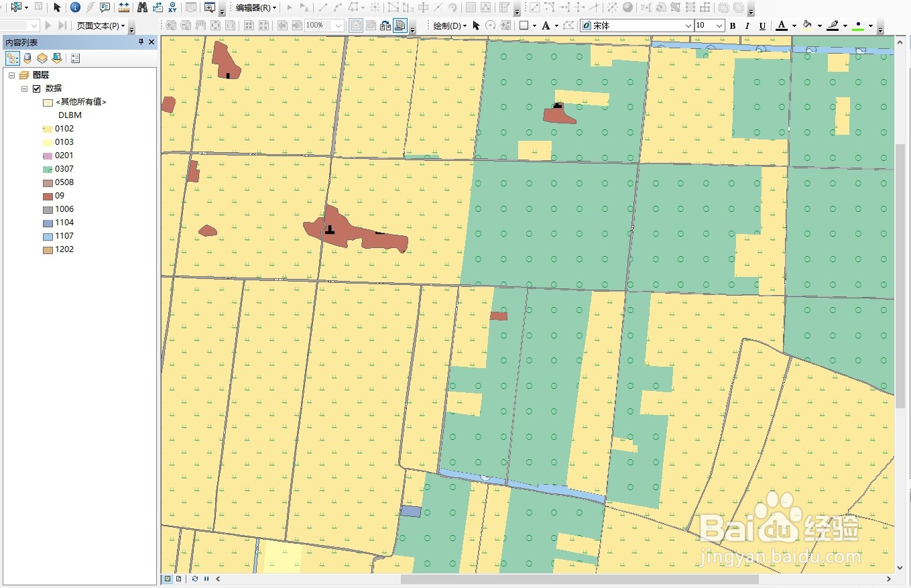The image size is (911, 588).
Task: Click the Refresh map button
Action: pyautogui.click(x=195, y=578)
